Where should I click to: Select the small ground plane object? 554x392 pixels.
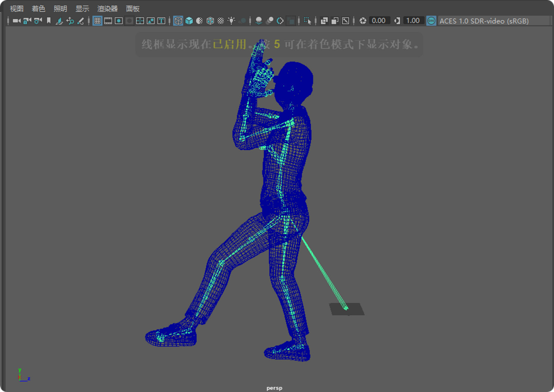tap(347, 309)
